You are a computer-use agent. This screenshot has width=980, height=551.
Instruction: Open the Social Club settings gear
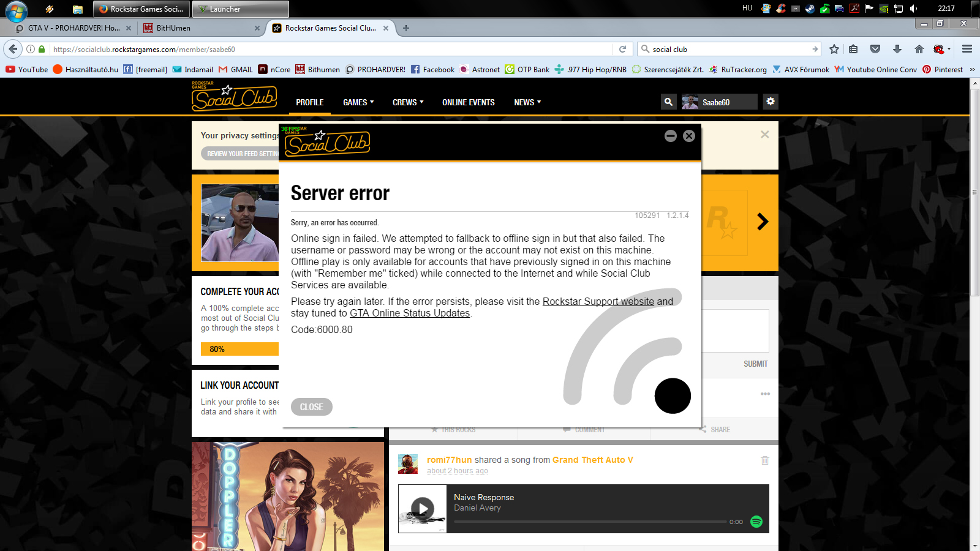(x=771, y=102)
